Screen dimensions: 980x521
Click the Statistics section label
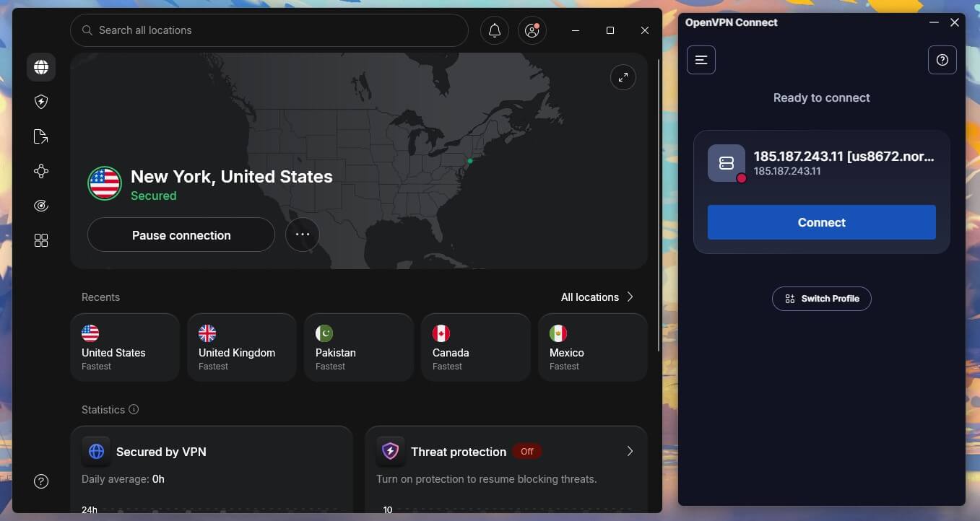103,409
